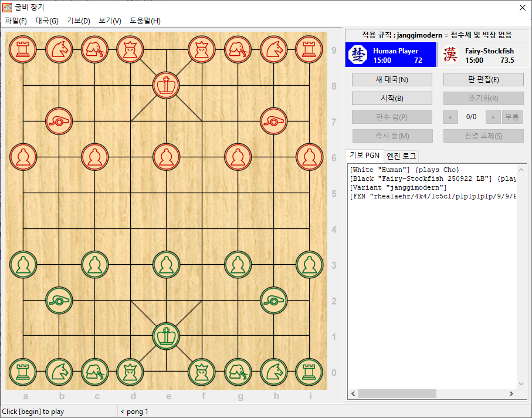Click the 새 대국(N) button
Viewport: 532px width, 418px height.
tap(392, 80)
